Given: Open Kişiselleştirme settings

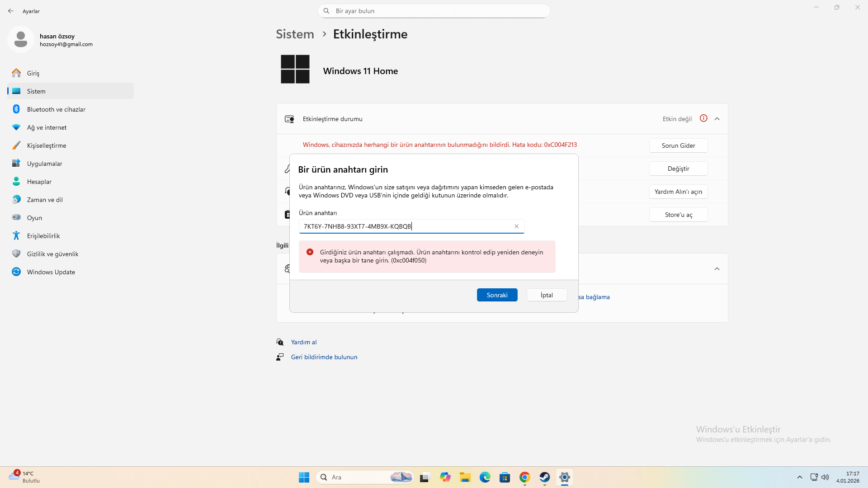Looking at the screenshot, I should point(71,145).
